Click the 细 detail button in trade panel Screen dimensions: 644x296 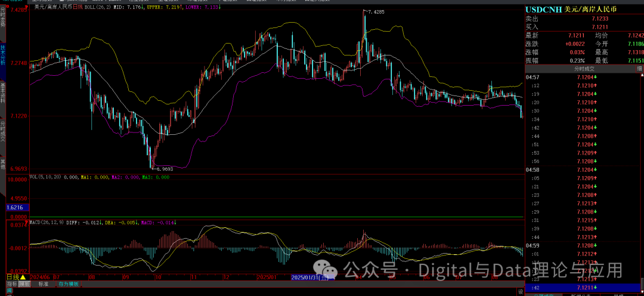point(639,68)
